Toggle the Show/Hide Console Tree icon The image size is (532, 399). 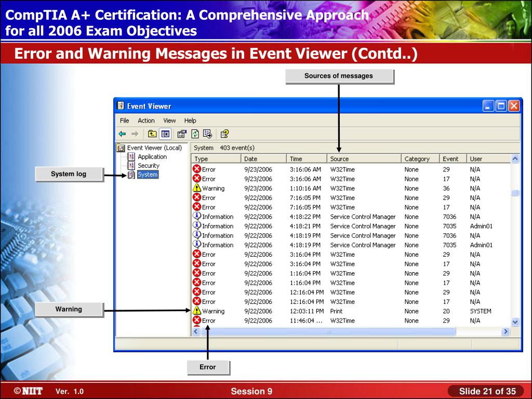click(165, 134)
